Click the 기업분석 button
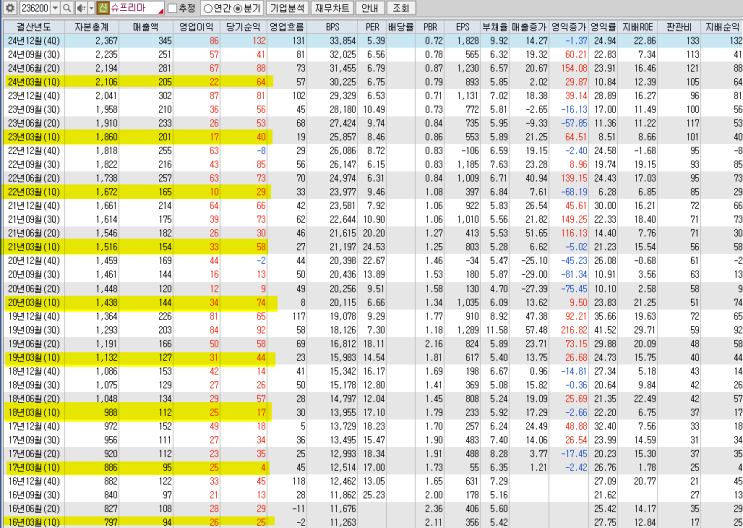This screenshot has width=743, height=528. [x=288, y=8]
